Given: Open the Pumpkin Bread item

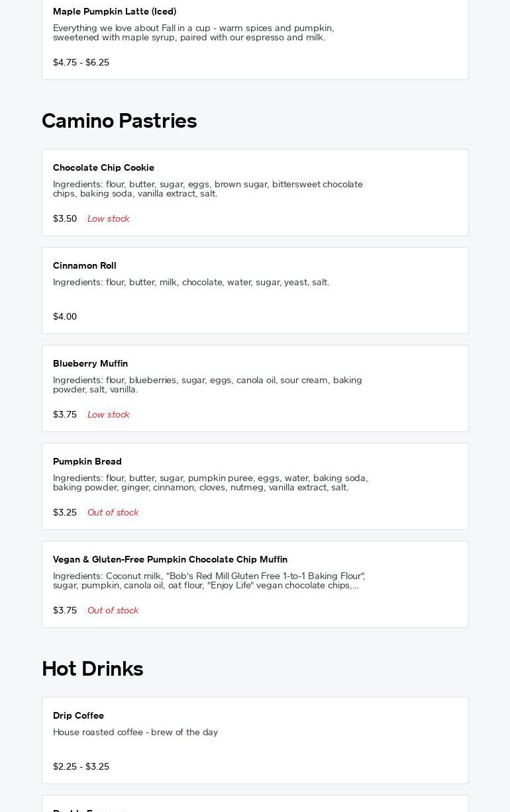Looking at the screenshot, I should coord(87,461).
